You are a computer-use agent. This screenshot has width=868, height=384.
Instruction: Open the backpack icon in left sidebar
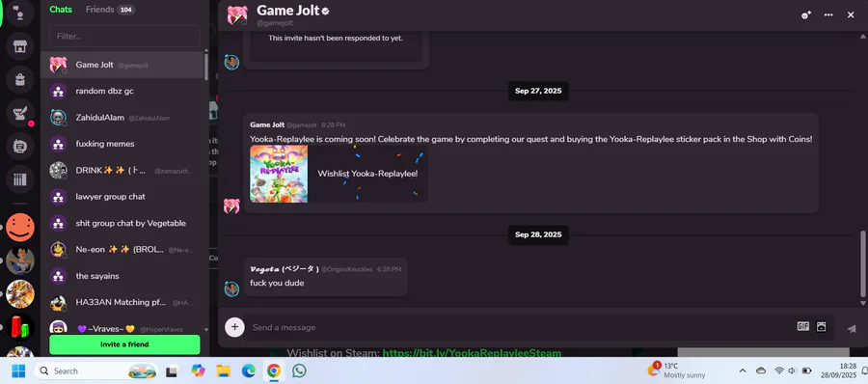20,80
